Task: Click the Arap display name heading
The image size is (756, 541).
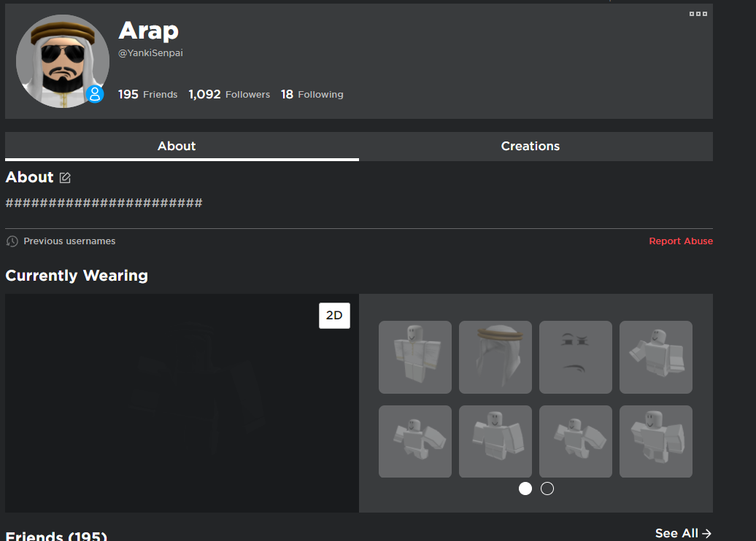Action: pos(149,31)
